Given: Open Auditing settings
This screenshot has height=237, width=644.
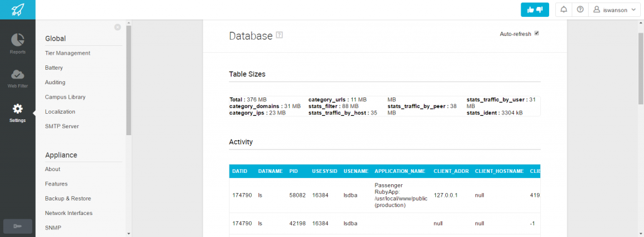Looking at the screenshot, I should coord(55,82).
